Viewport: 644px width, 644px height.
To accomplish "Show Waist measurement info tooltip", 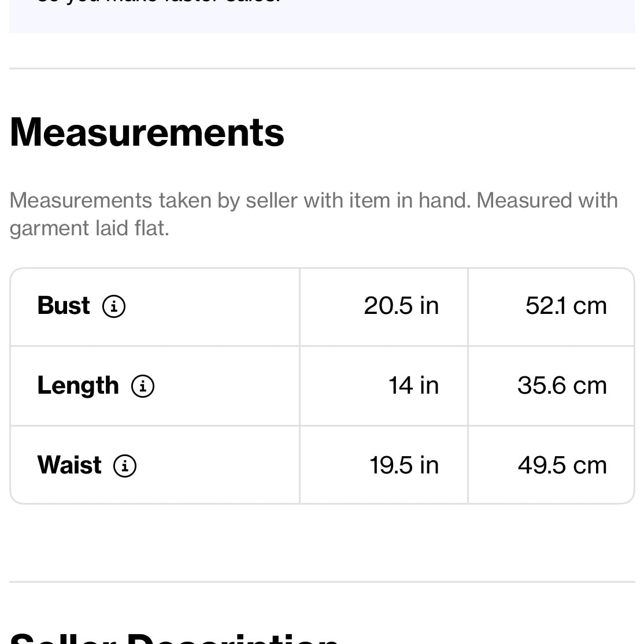I will point(125,466).
